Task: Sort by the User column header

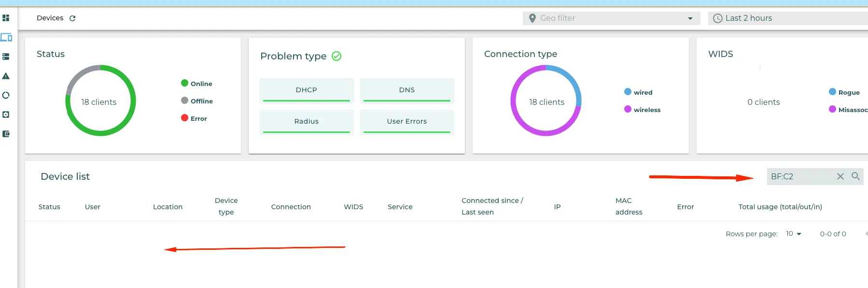Action: click(x=93, y=207)
